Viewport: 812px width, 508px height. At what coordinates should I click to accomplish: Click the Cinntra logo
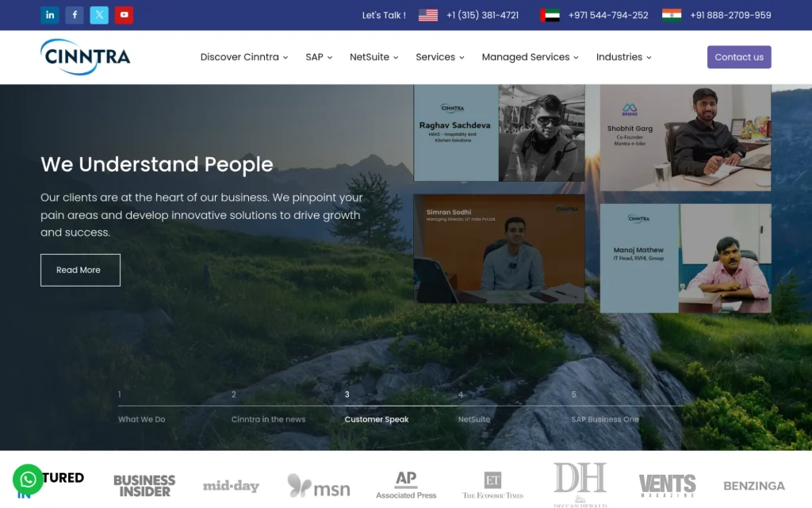pos(86,57)
